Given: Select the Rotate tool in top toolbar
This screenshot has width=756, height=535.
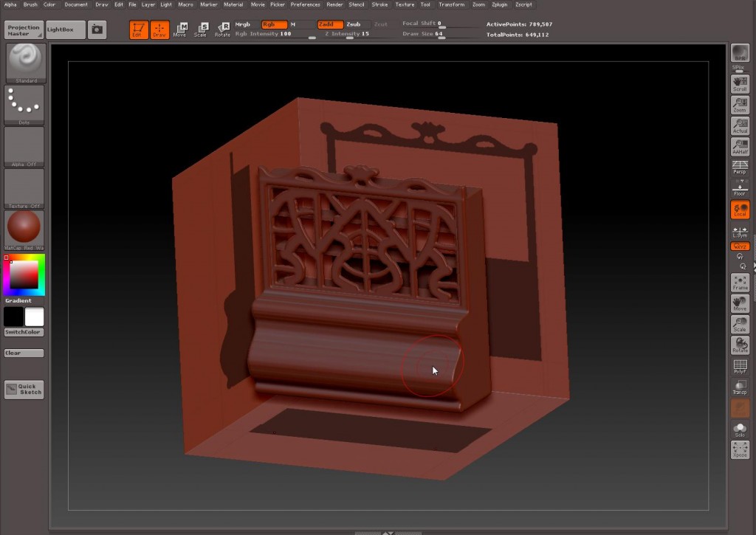Looking at the screenshot, I should pyautogui.click(x=222, y=30).
